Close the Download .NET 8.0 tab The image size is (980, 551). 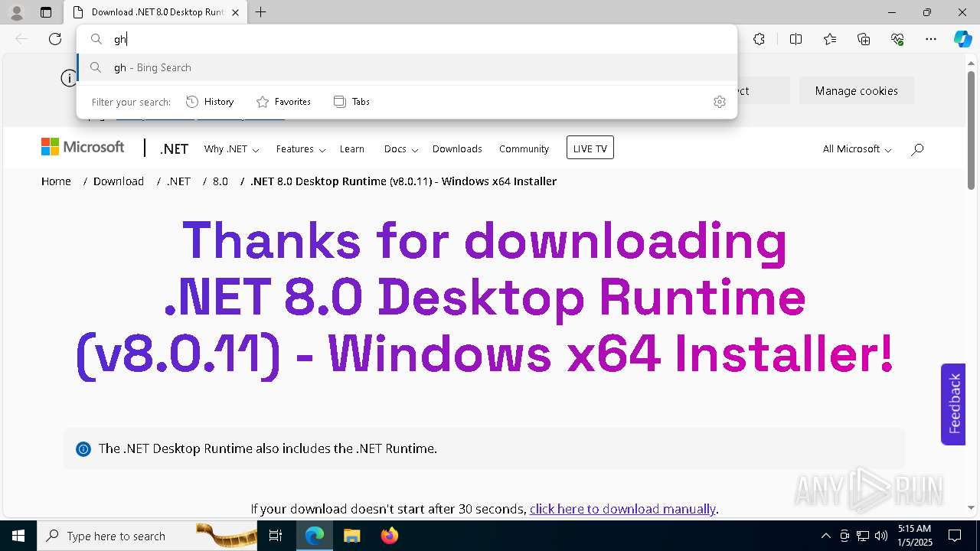pos(236,12)
